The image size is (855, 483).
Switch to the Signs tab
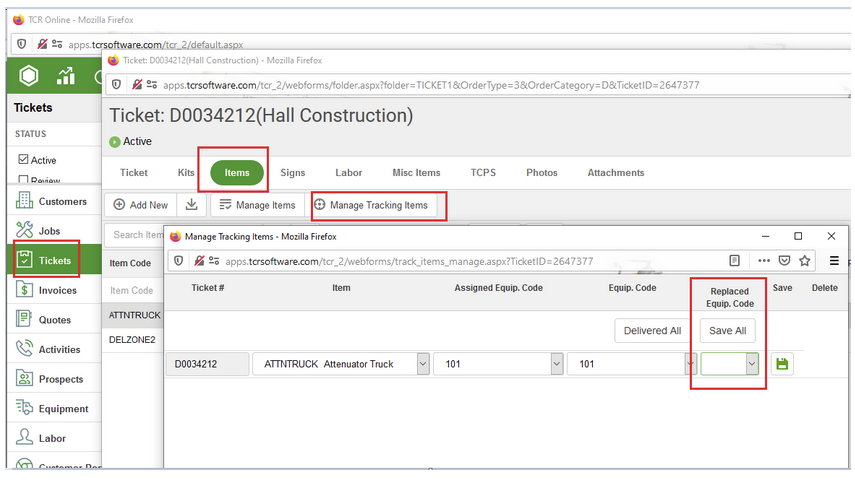(293, 172)
